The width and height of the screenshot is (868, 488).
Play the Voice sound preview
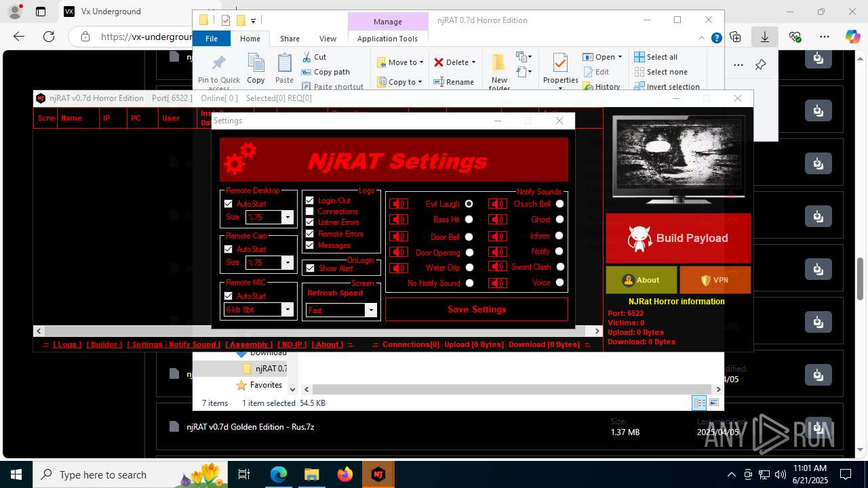click(x=498, y=283)
